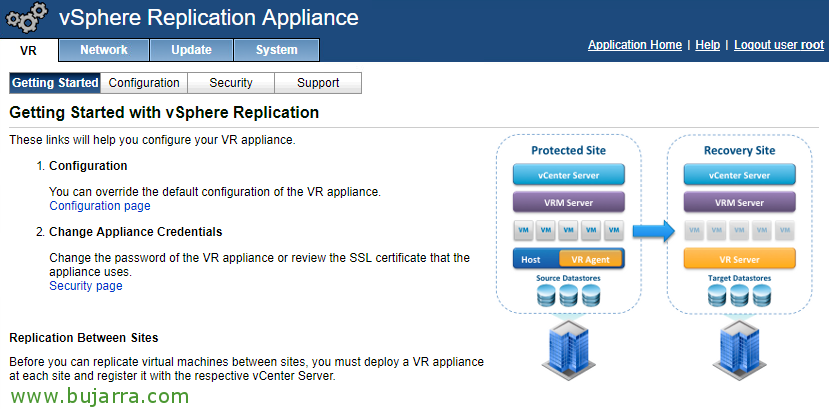Click Protected Site vCenter Server box
This screenshot has height=418, width=829.
pos(568,175)
